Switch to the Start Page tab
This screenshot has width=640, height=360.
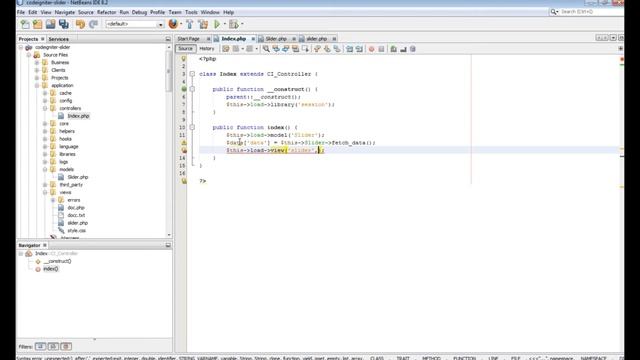(x=189, y=39)
